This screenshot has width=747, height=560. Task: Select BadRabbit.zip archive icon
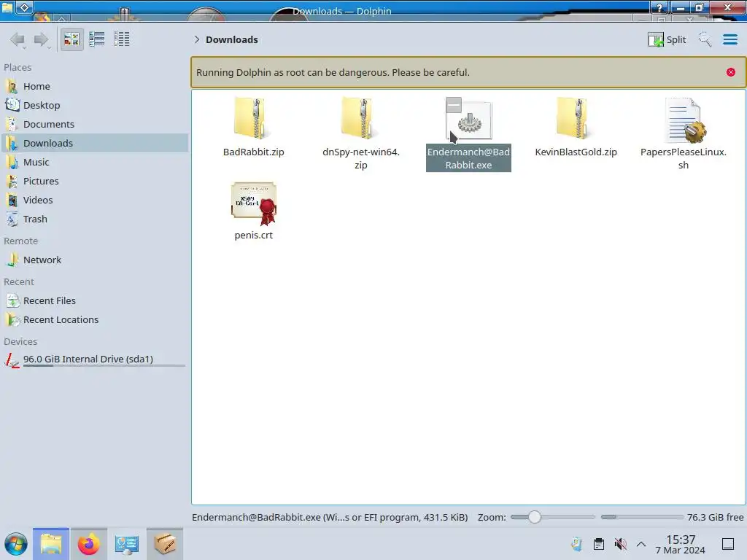[x=252, y=118]
